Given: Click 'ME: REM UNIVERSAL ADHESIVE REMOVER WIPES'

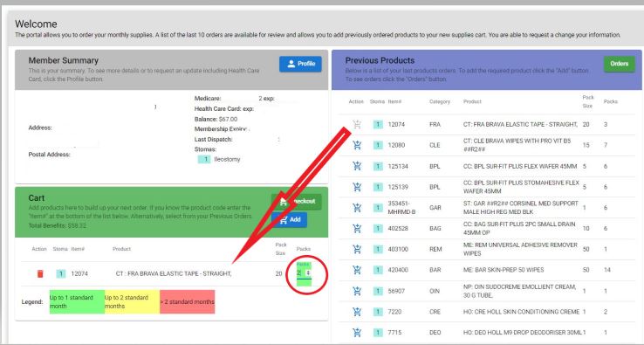Looking at the screenshot, I should pos(520,249).
